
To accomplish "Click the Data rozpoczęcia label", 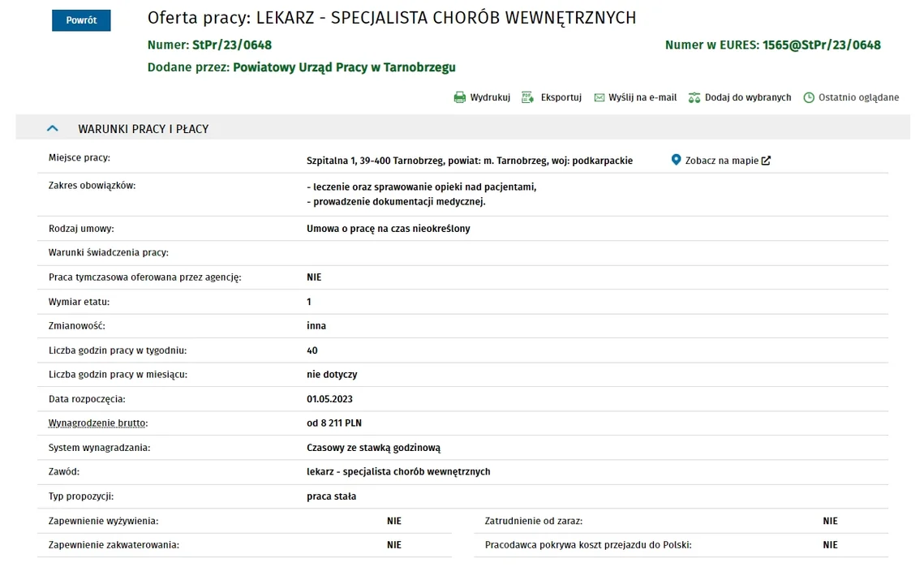I will click(x=87, y=399).
